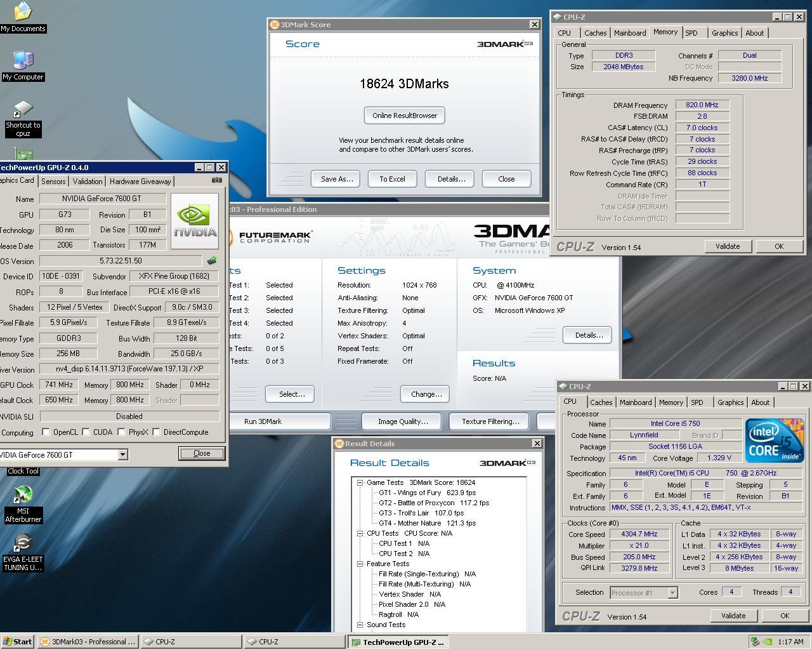The width and height of the screenshot is (812, 650).
Task: Collapse the Feature Tests tree node
Action: coord(360,564)
